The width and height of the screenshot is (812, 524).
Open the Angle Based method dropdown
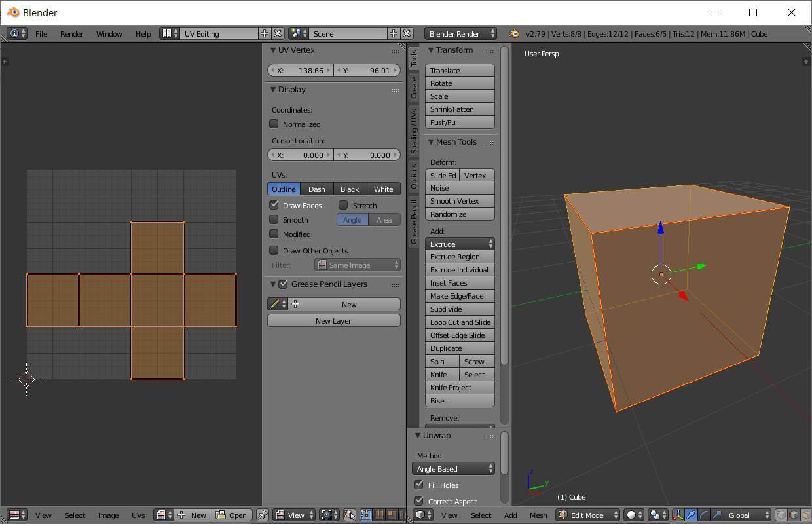(x=453, y=468)
